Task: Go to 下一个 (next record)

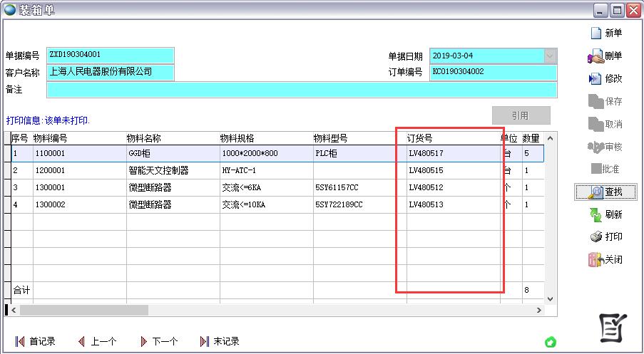Action: [143, 342]
